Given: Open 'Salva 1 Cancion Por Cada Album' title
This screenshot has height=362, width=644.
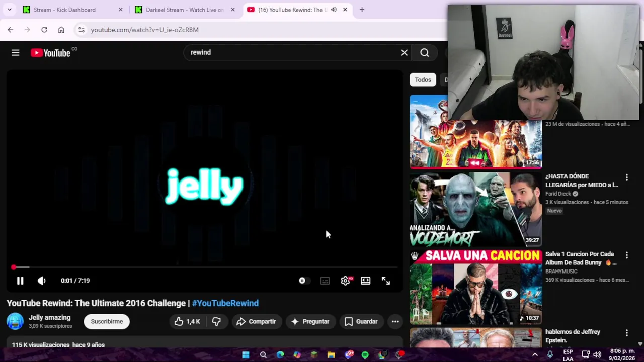Looking at the screenshot, I should (581, 258).
